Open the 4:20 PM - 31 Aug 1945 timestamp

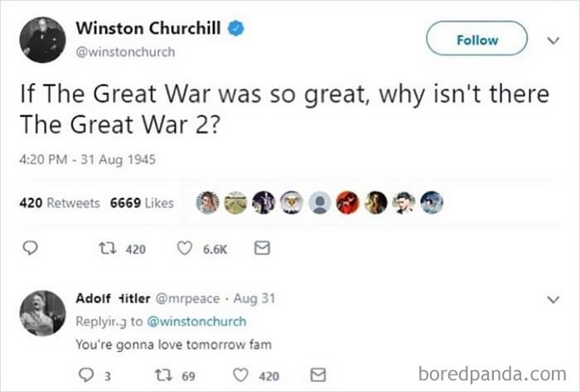click(87, 160)
